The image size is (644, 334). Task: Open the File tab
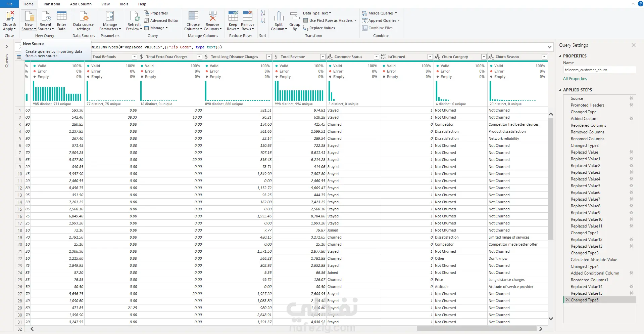tap(9, 4)
